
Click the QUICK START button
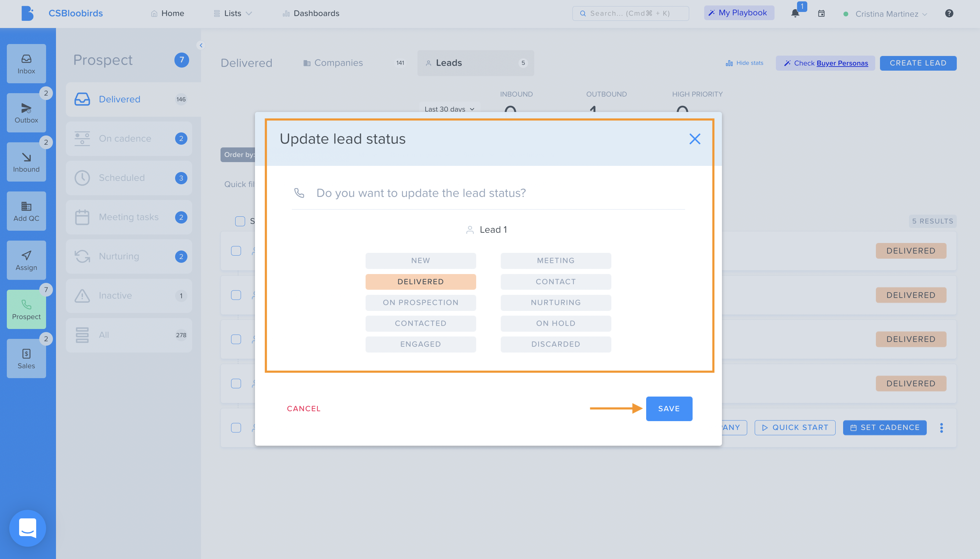click(795, 428)
